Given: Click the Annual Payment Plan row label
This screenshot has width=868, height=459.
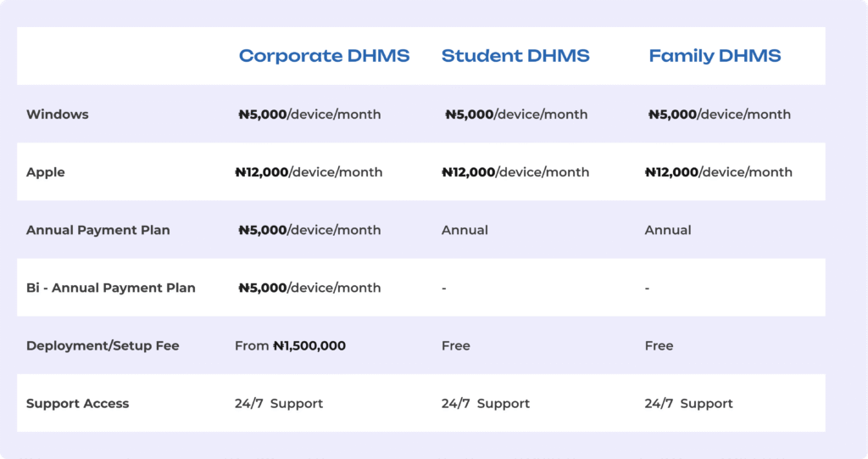Looking at the screenshot, I should (98, 230).
